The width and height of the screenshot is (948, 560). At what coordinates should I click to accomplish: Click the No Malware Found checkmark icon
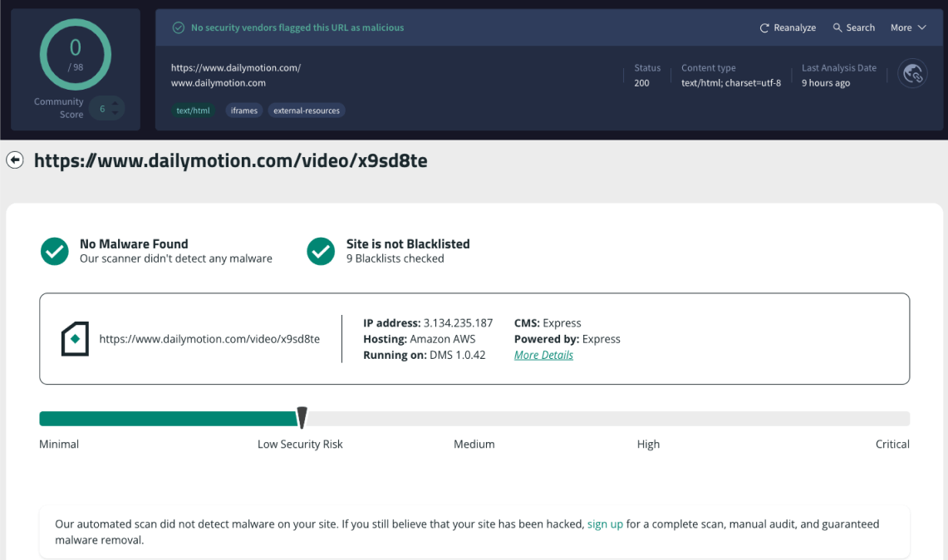point(54,251)
